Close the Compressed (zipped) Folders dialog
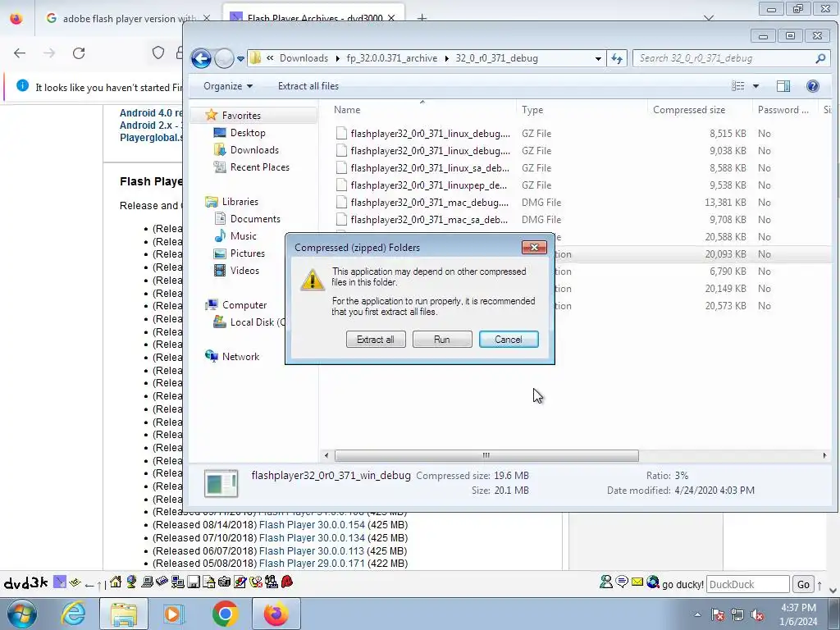840x630 pixels. point(534,247)
